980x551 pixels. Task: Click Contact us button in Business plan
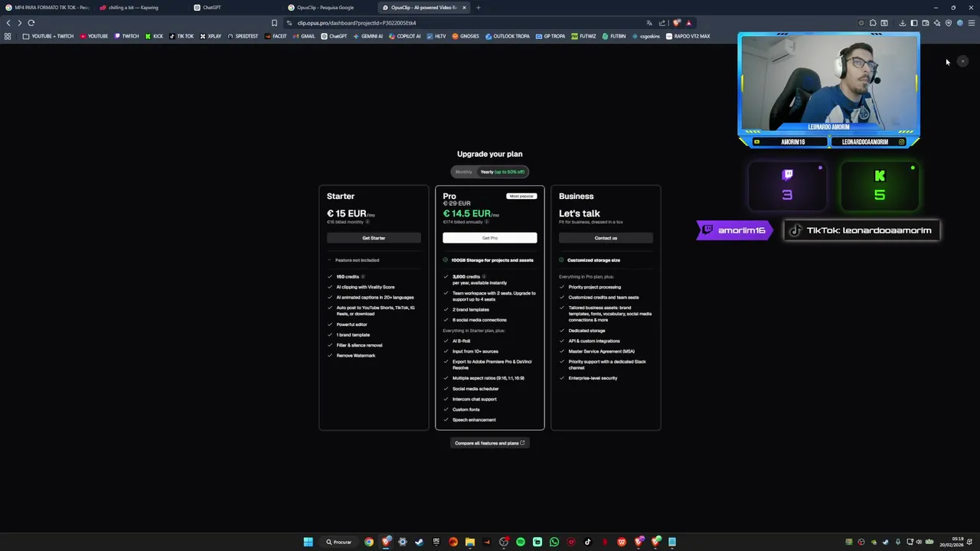pos(606,238)
